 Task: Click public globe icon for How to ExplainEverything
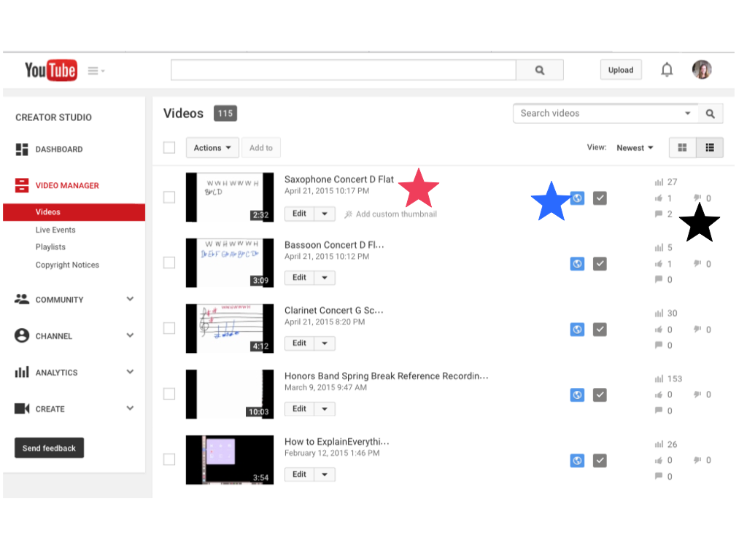[578, 461]
